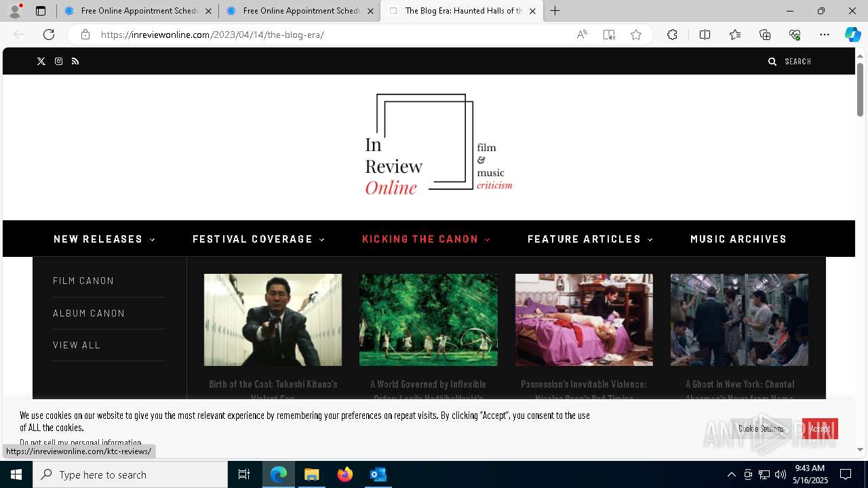
Task: Enter Immersive Reader icon
Action: click(x=609, y=35)
